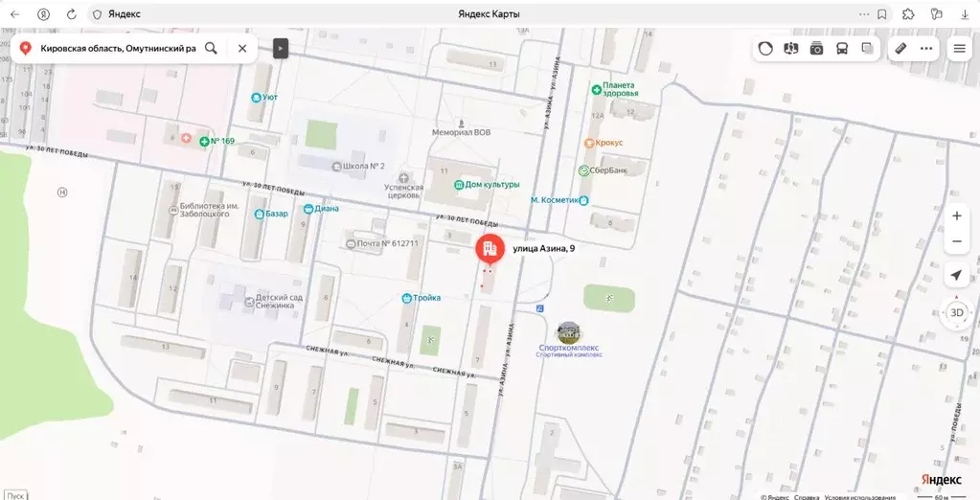Image resolution: width=980 pixels, height=500 pixels.
Task: Clear the search field with X
Action: click(x=242, y=48)
